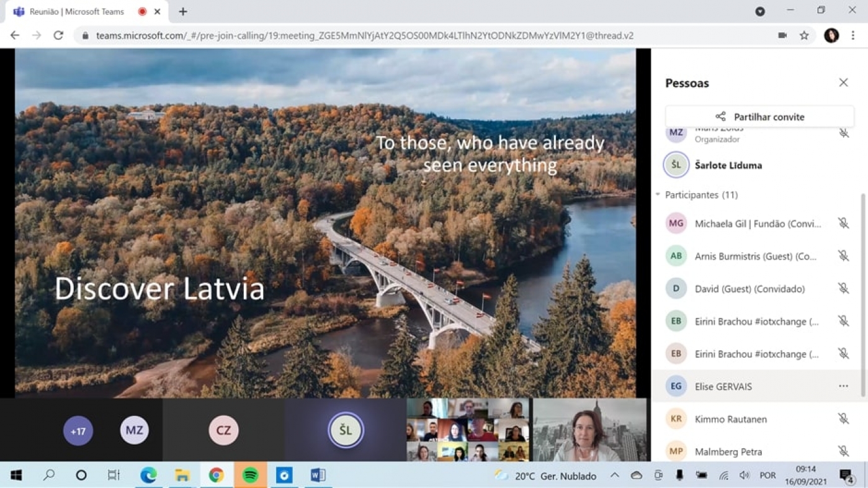Click muted mic icon for Michaela Gil

point(843,224)
